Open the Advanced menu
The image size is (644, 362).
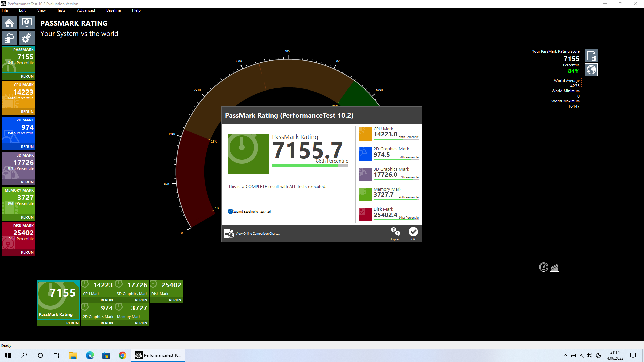coord(86,10)
